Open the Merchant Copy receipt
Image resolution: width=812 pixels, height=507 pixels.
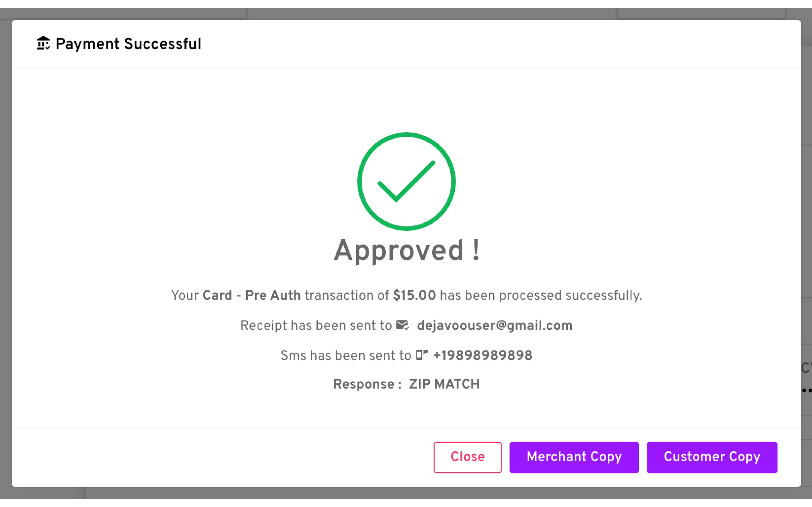click(x=574, y=457)
